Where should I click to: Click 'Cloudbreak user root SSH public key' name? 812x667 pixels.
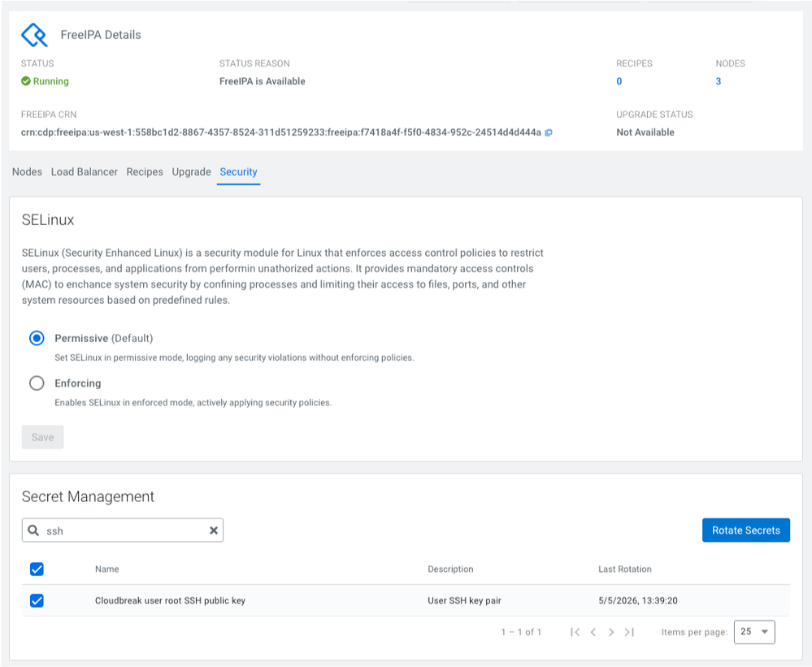[170, 600]
